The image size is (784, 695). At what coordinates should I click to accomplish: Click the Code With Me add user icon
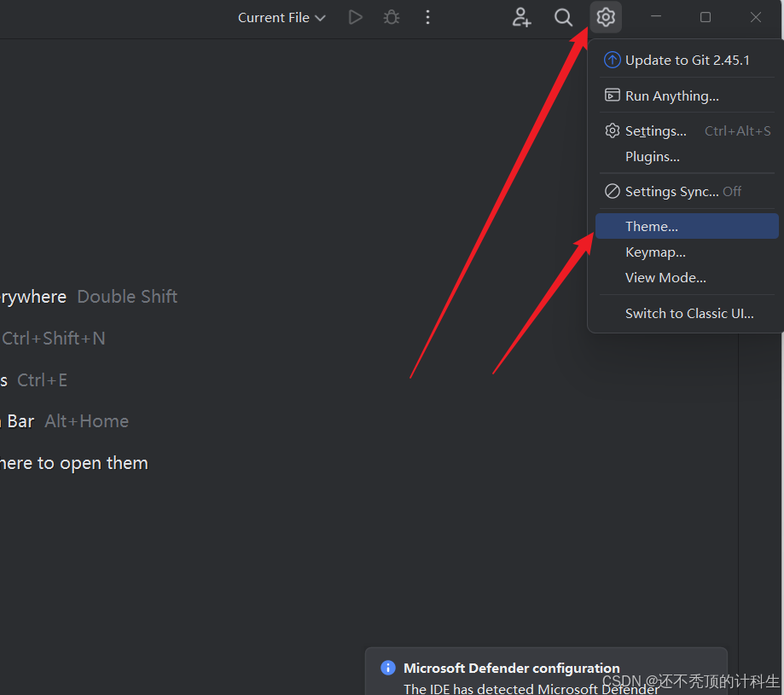pos(521,18)
